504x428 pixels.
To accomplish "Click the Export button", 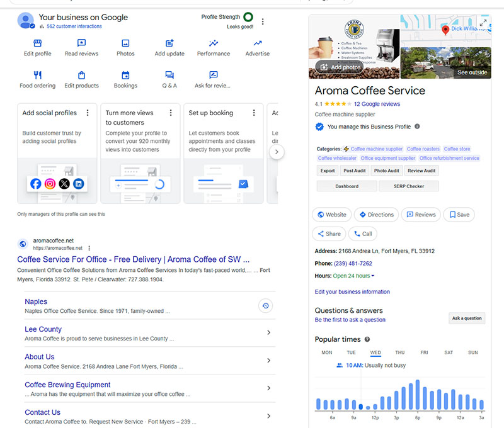I will 328,171.
